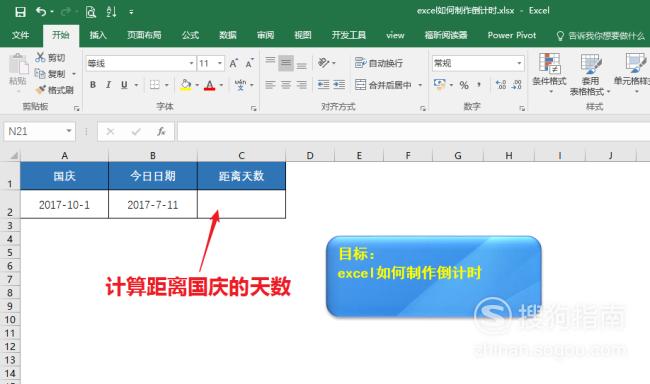The width and height of the screenshot is (650, 384).
Task: Center text horizontally
Action: [x=286, y=85]
